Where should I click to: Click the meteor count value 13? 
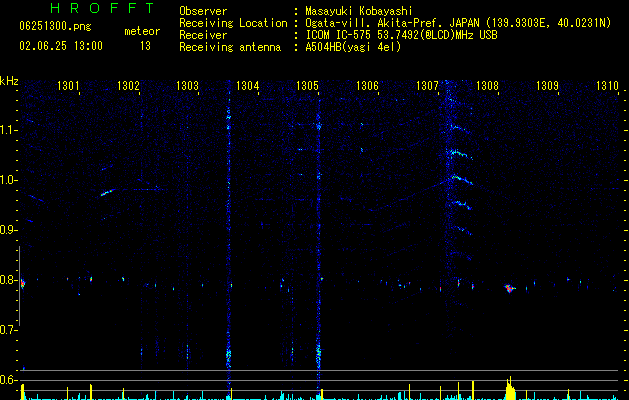coord(145,46)
